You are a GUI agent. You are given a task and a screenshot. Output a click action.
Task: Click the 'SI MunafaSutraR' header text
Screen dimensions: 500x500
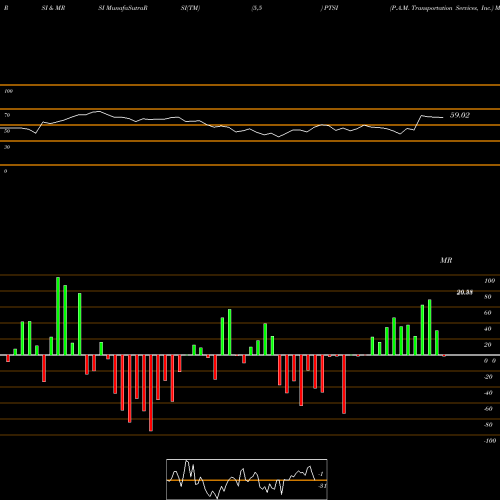(123, 8)
